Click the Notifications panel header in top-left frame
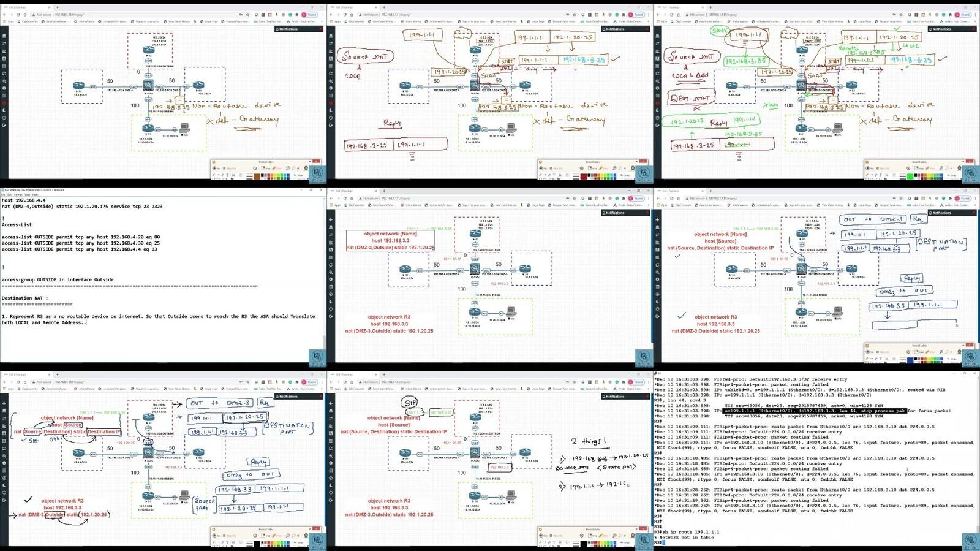The width and height of the screenshot is (980, 551). [299, 29]
